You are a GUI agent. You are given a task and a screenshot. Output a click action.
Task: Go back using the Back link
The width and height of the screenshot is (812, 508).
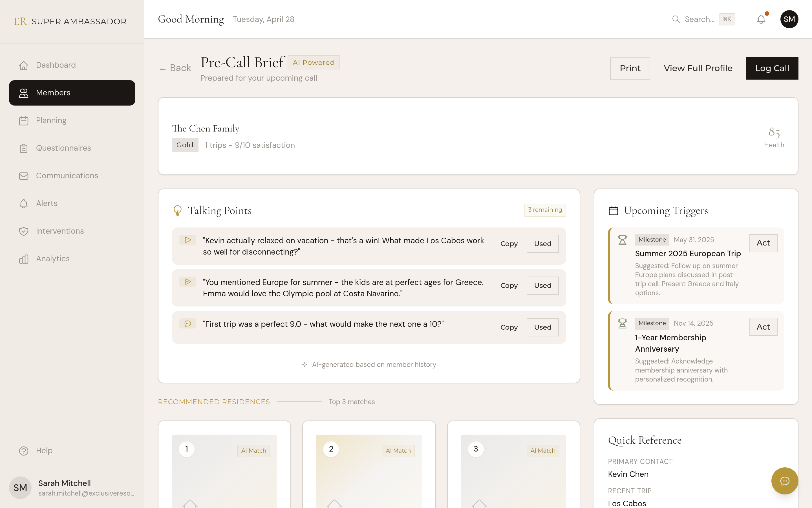click(x=175, y=68)
